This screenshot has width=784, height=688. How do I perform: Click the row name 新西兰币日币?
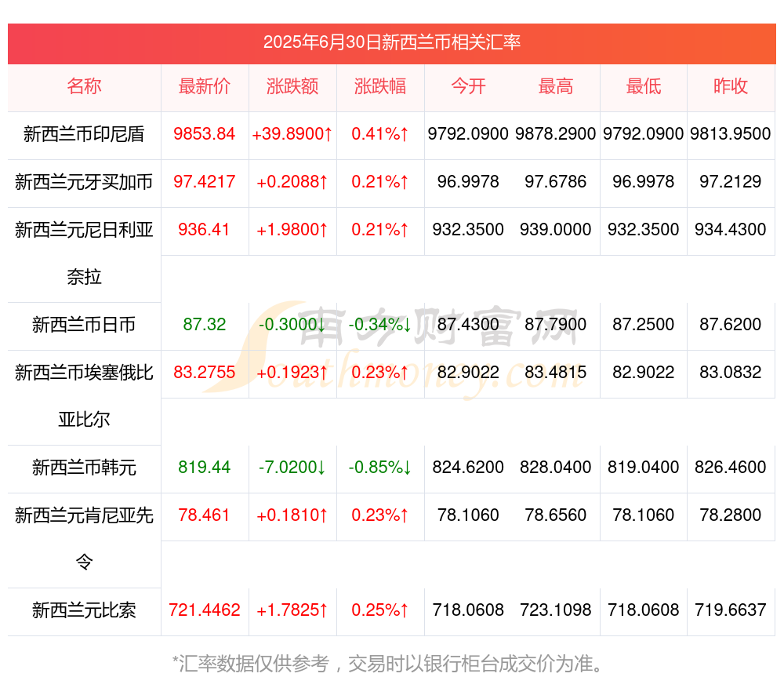pyautogui.click(x=84, y=325)
